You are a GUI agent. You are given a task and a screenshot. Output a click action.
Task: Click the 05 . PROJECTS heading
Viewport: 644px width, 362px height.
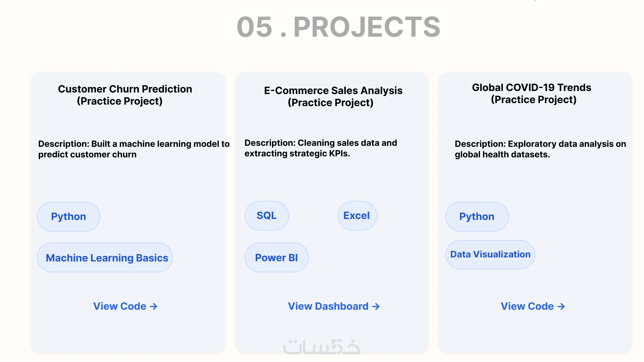[x=338, y=27]
